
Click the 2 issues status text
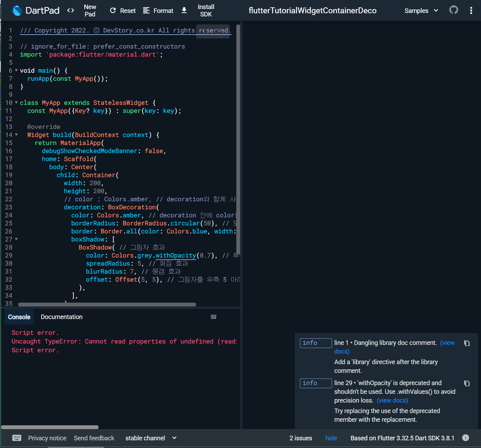click(x=301, y=438)
